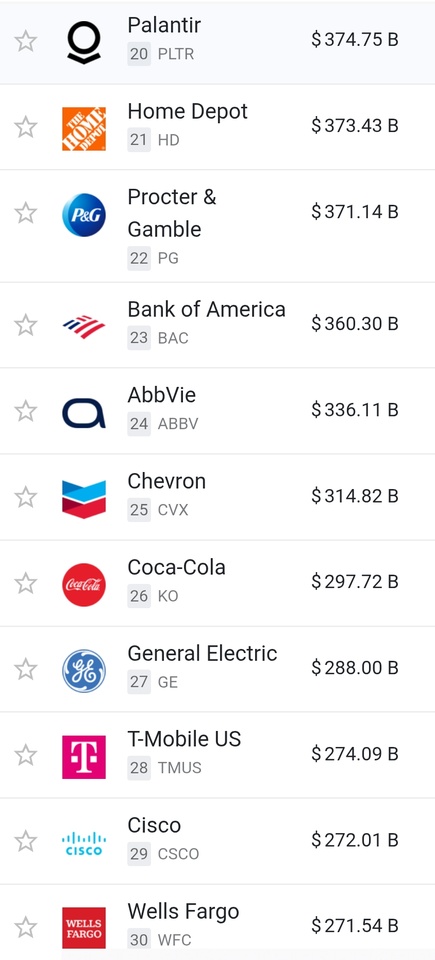
Task: Add Home Depot to favorites with star
Action: [26, 128]
